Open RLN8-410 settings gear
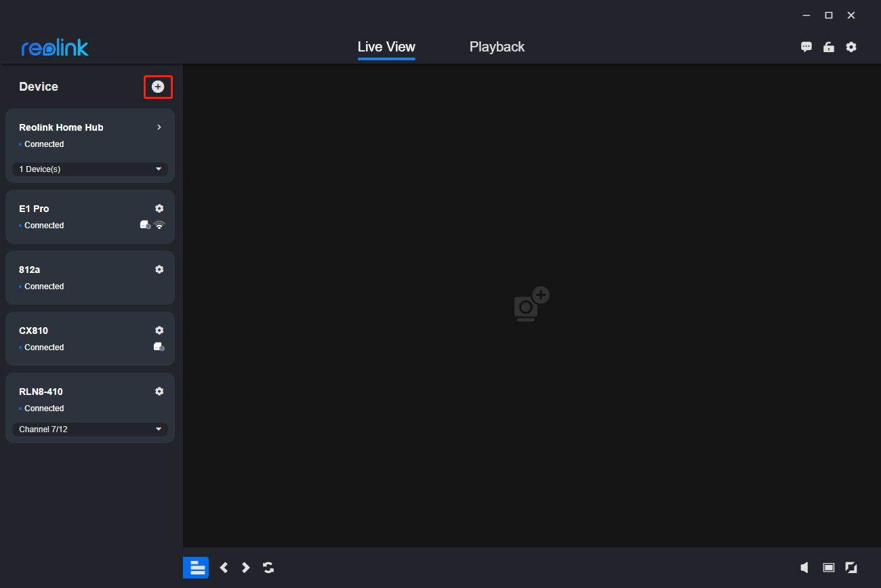881x588 pixels. [x=159, y=392]
